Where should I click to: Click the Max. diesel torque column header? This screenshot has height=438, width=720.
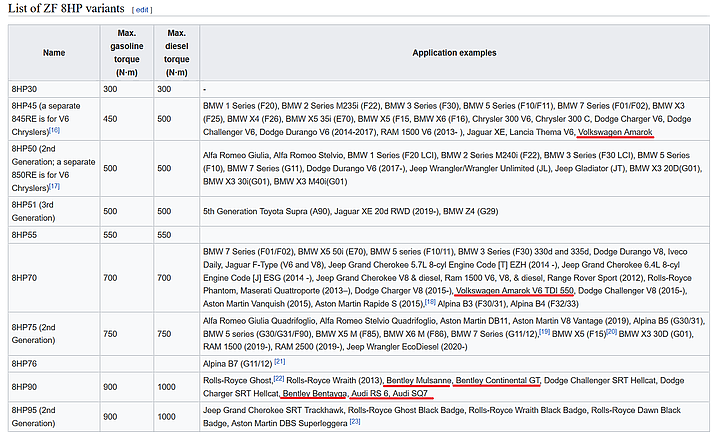177,53
